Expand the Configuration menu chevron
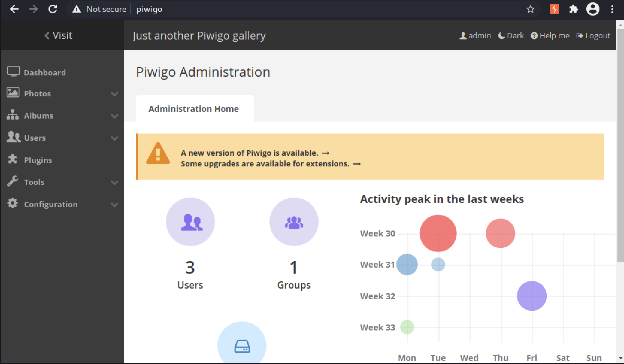The width and height of the screenshot is (624, 364). click(x=114, y=204)
